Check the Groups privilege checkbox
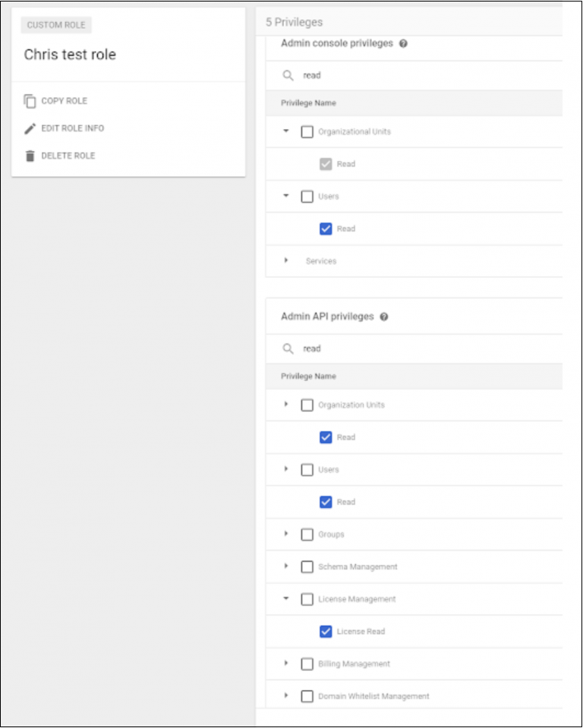This screenshot has height=728, width=583. [307, 533]
